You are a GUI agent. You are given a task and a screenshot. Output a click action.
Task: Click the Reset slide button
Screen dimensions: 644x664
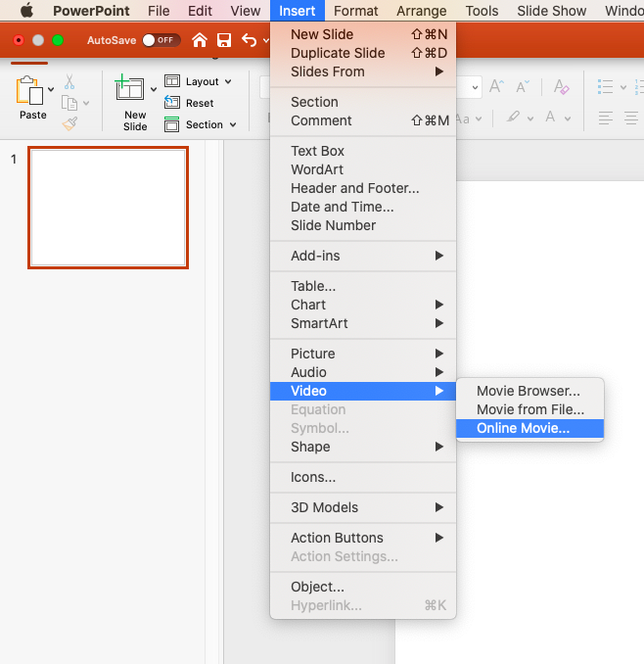tap(189, 103)
